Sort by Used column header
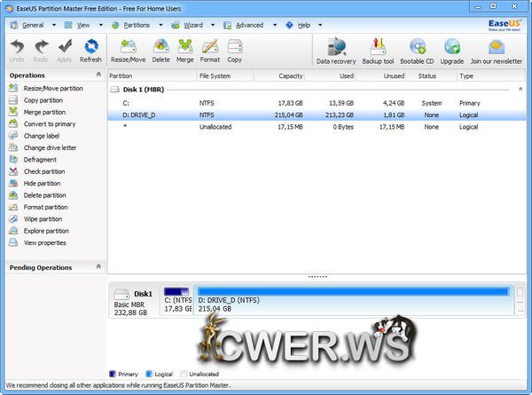Image resolution: width=532 pixels, height=395 pixels. pyautogui.click(x=330, y=76)
